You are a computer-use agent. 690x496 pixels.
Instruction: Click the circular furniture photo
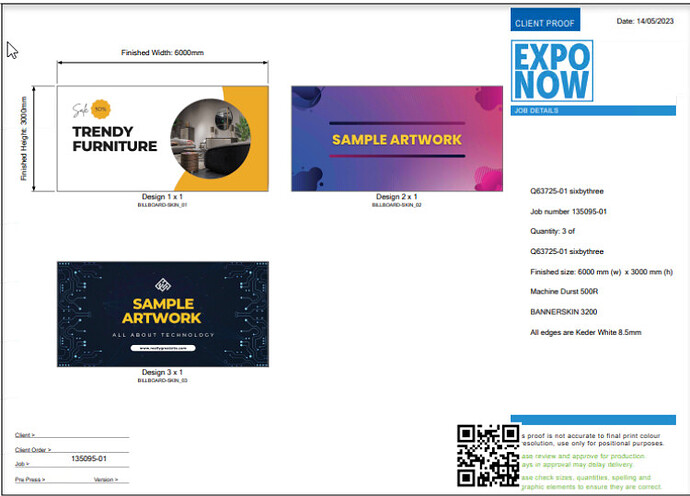[210, 139]
